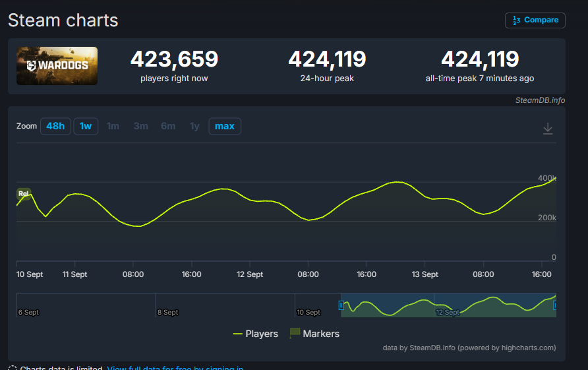Image resolution: width=588 pixels, height=370 pixels.
Task: Select the 3m zoom option
Action: pos(140,126)
